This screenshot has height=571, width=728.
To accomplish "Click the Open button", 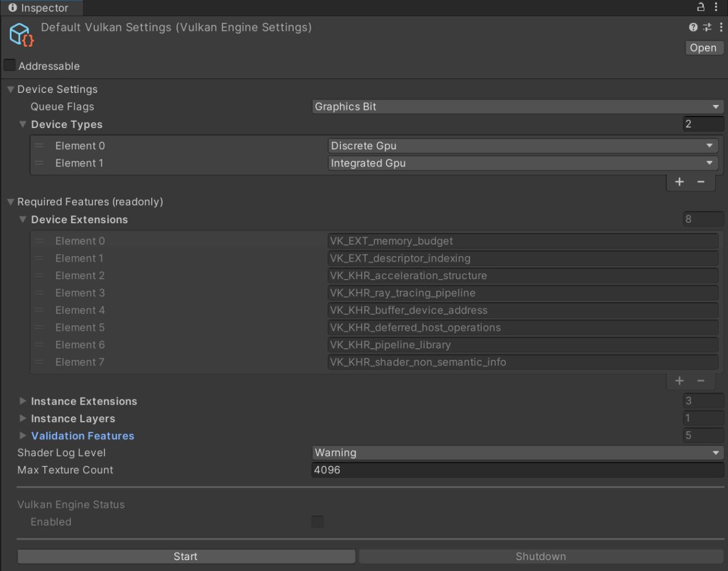I will [x=703, y=48].
